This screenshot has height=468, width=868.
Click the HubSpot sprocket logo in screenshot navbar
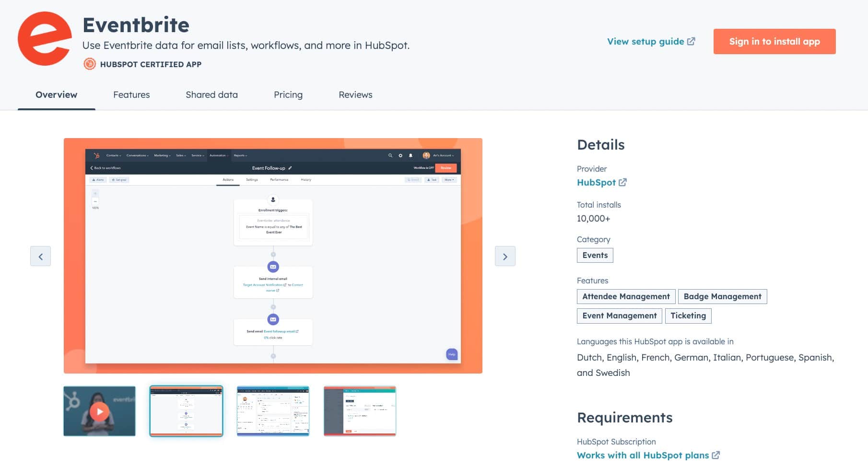click(x=96, y=155)
